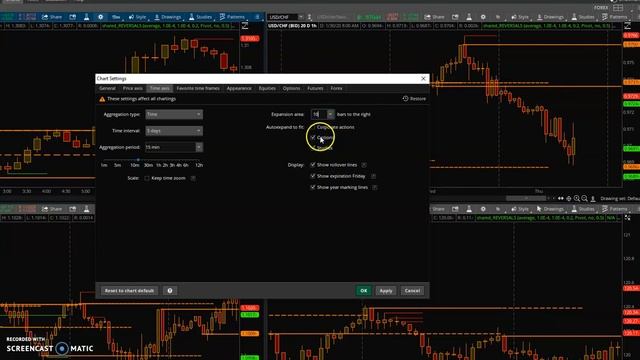Click the USD/CHF symbol input field

282,17
